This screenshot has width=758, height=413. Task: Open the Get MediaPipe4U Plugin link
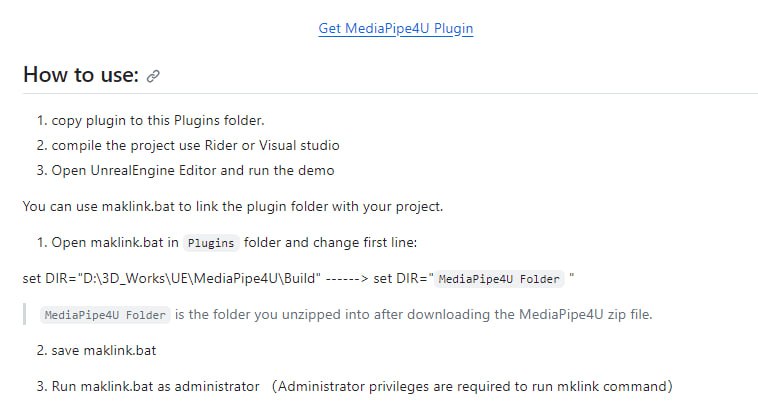[395, 29]
